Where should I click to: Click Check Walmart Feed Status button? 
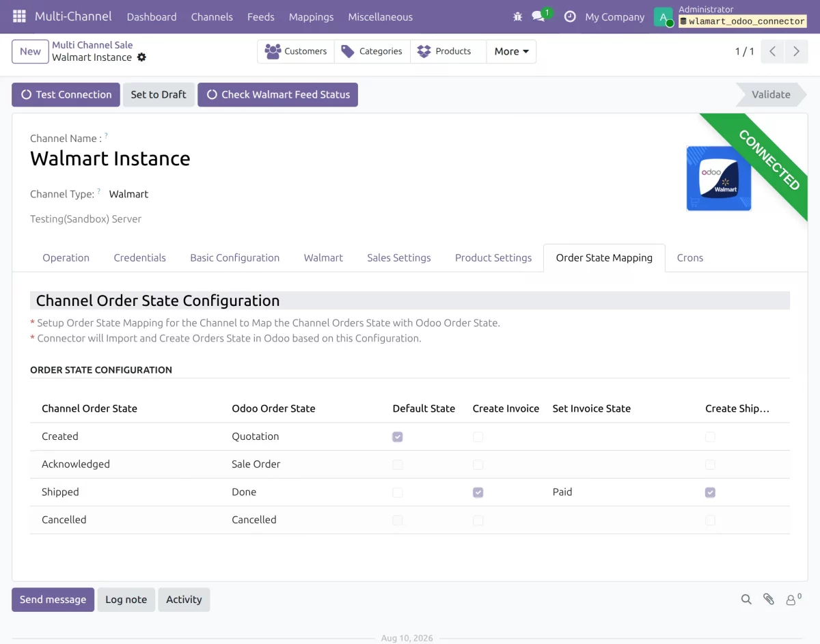[x=277, y=94]
